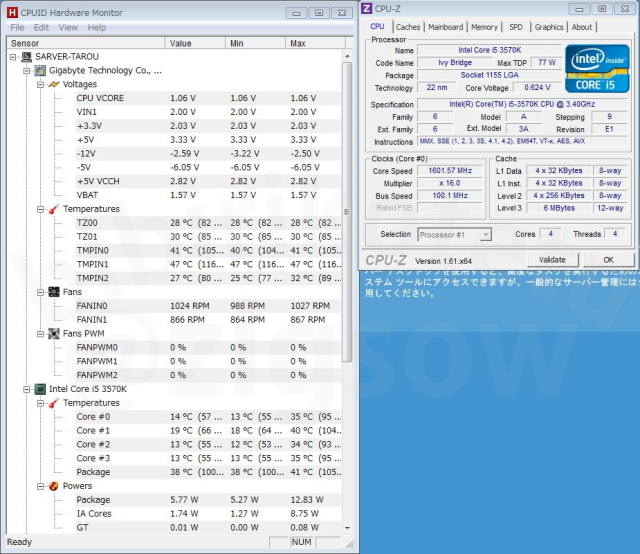Click the SARVER-TAROU computer icon
This screenshot has height=554, width=640.
(26, 57)
